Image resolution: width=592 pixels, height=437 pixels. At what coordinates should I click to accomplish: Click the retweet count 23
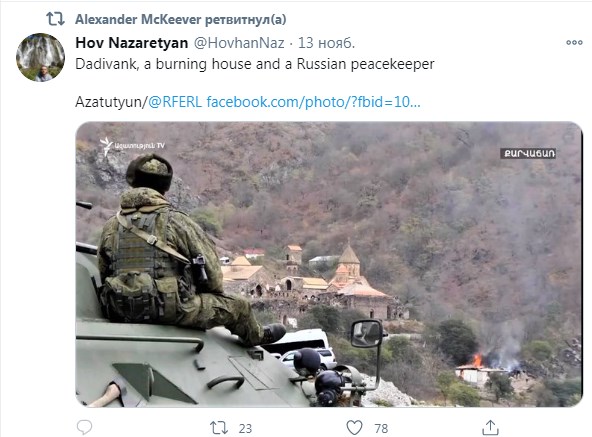tap(245, 428)
